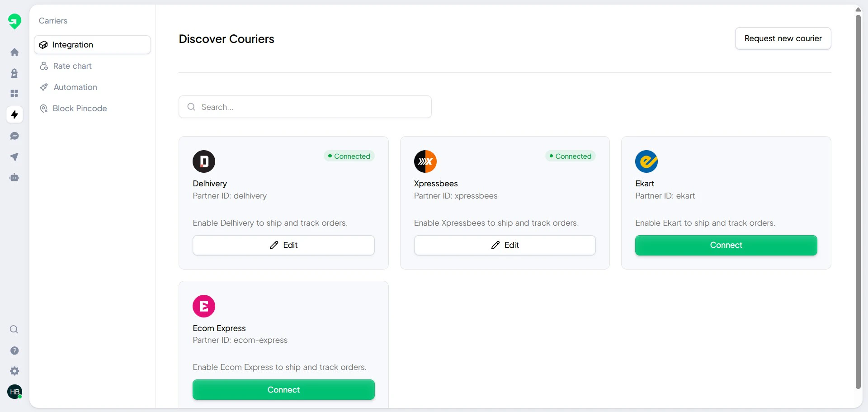Click the vertical page scrollbar

(858, 201)
